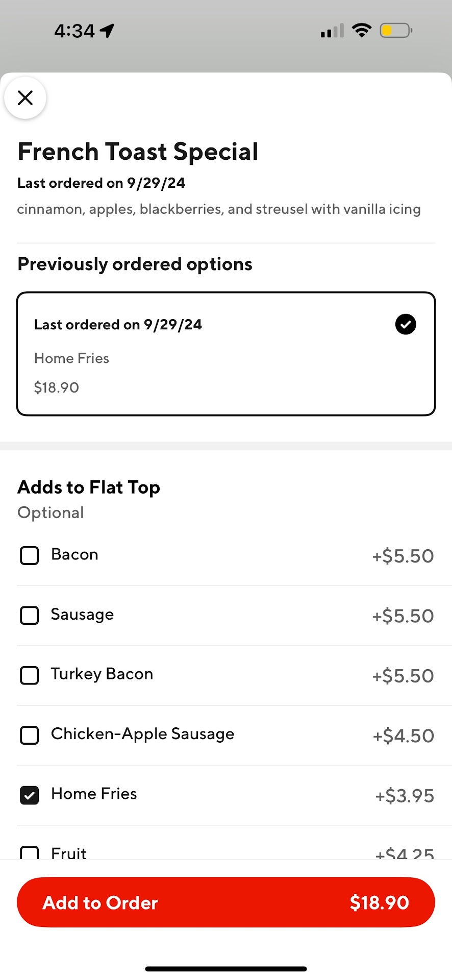Enable the Sausage add-on checkbox
The width and height of the screenshot is (452, 980).
[29, 616]
